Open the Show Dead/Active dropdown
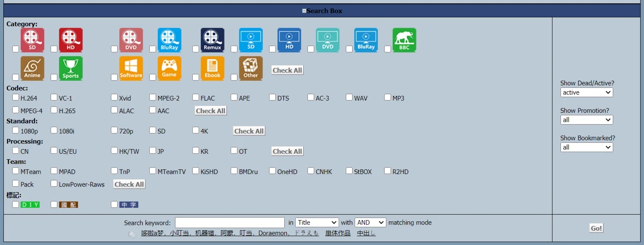Image resolution: width=644 pixels, height=245 pixels. pos(587,93)
